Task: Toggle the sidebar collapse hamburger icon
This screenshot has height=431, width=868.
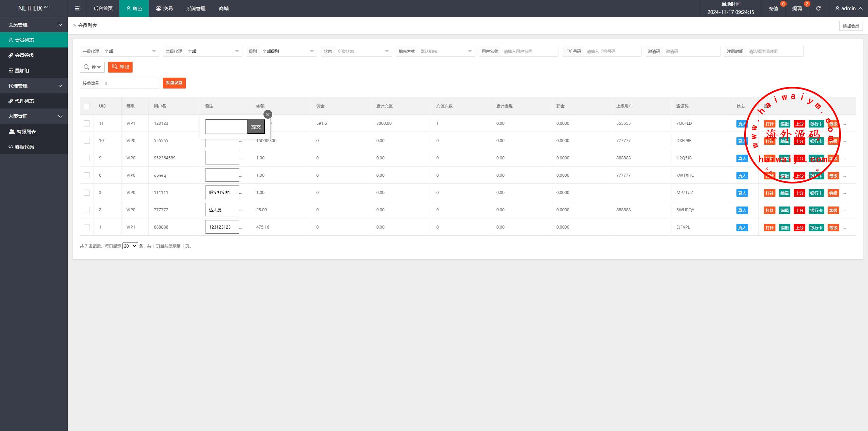Action: click(77, 8)
